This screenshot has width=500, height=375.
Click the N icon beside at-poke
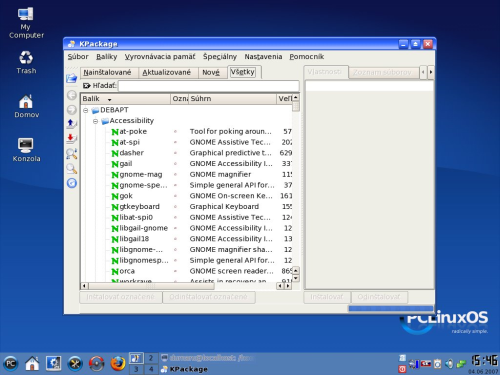tap(115, 132)
